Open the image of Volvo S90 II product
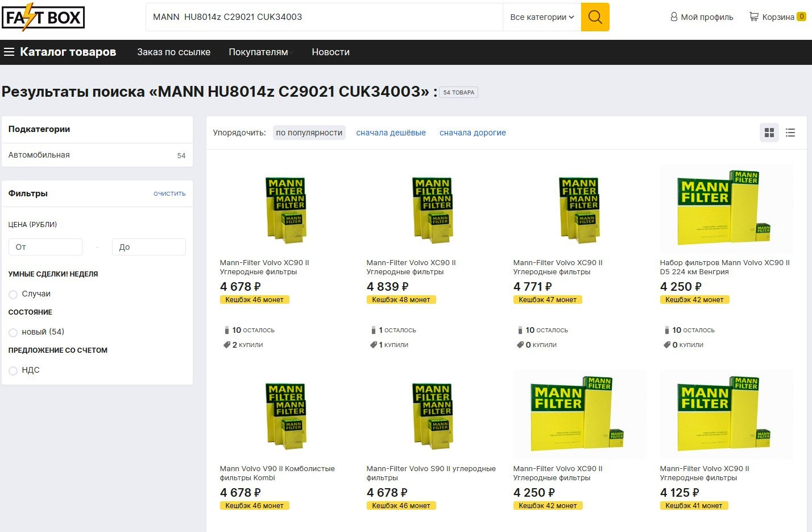This screenshot has height=532, width=812. pyautogui.click(x=433, y=415)
